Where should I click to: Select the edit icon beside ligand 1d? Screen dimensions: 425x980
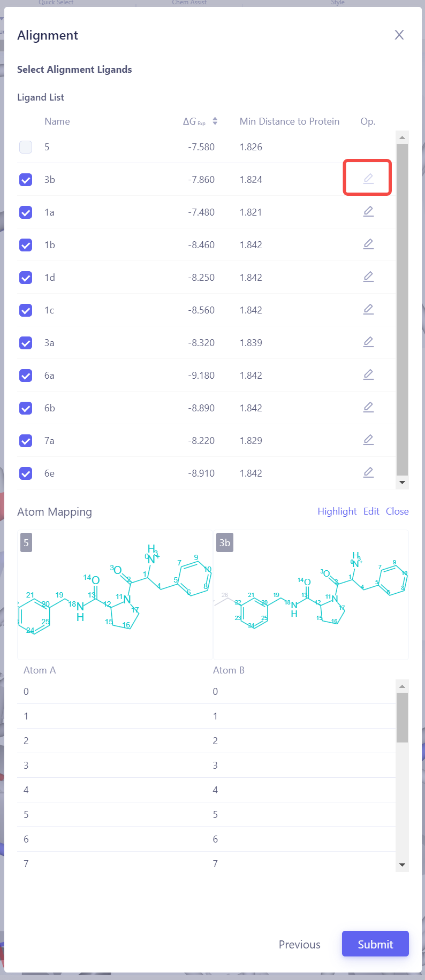pos(368,277)
